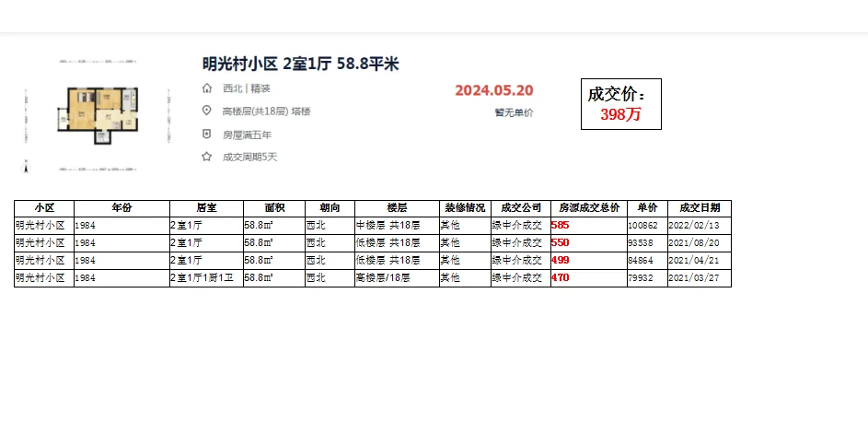Click 低楼层 共18层 in the 2021/08/20 row
This screenshot has height=434, width=868.
(397, 242)
